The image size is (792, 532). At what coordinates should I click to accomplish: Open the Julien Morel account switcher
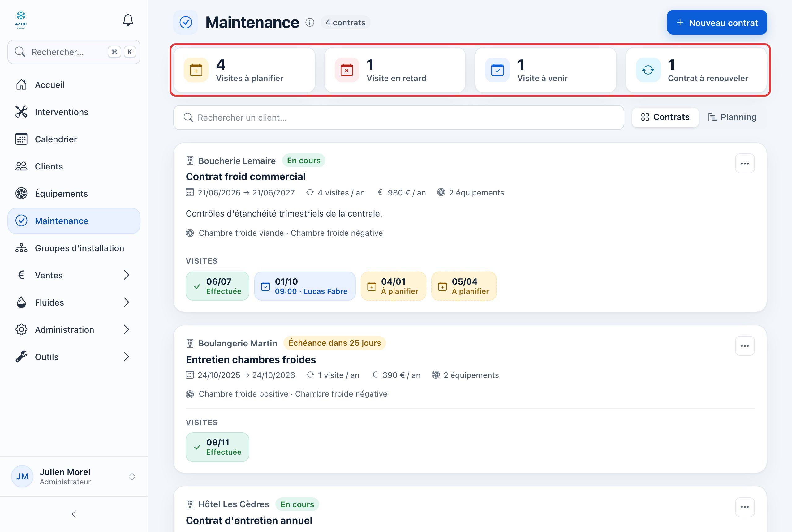(x=74, y=476)
